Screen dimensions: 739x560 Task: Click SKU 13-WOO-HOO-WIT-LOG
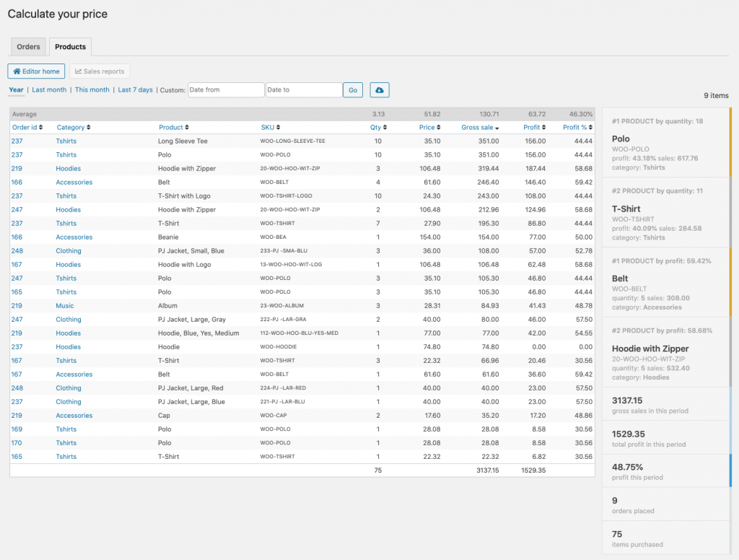pyautogui.click(x=291, y=264)
